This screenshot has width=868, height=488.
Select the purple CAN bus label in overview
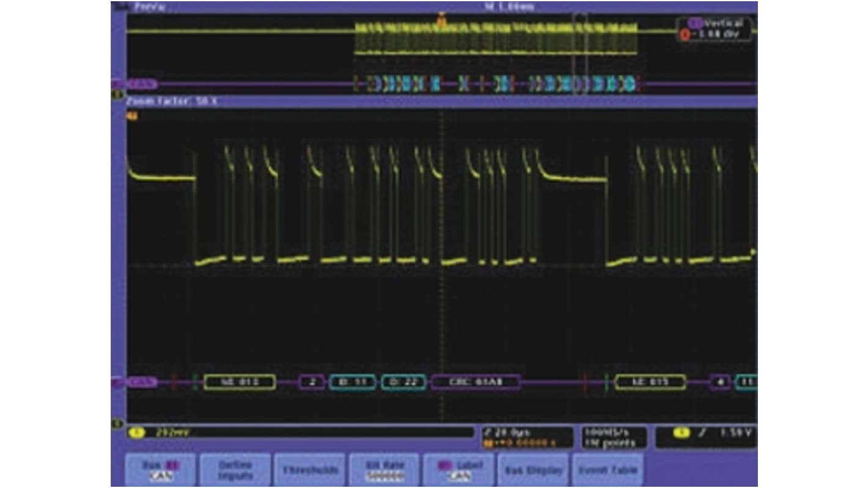coord(142,84)
